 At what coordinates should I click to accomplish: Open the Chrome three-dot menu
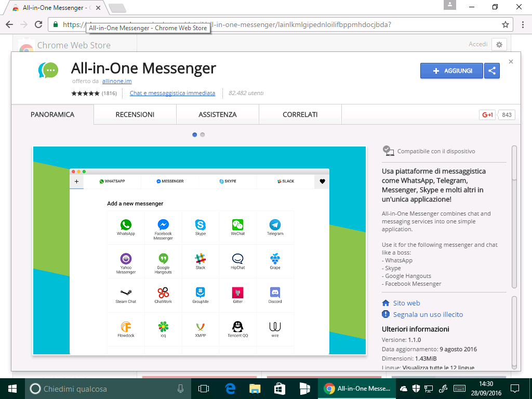[x=523, y=24]
